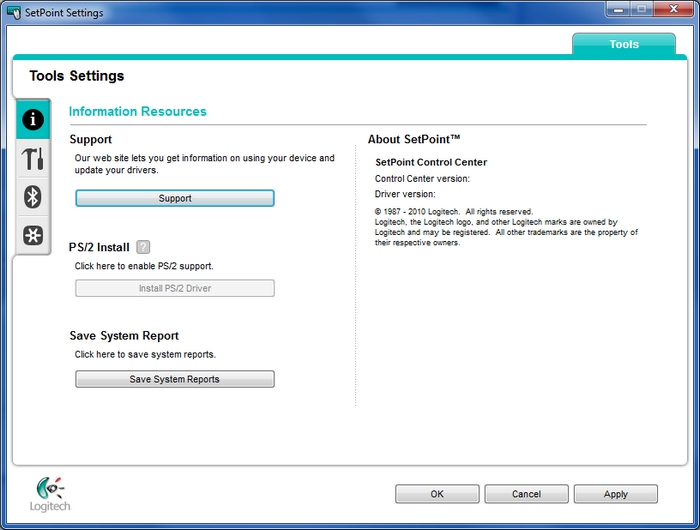Click the Apply button
The image size is (700, 530).
click(x=616, y=494)
